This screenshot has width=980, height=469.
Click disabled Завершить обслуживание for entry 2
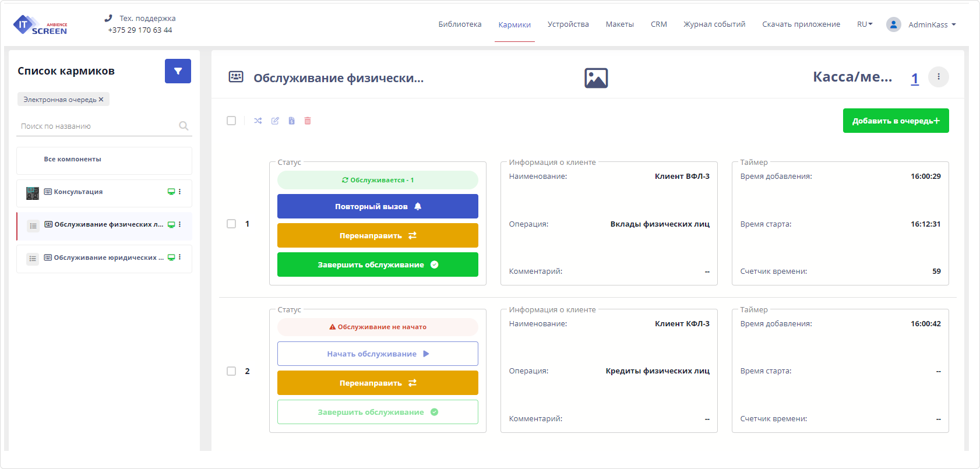[378, 412]
